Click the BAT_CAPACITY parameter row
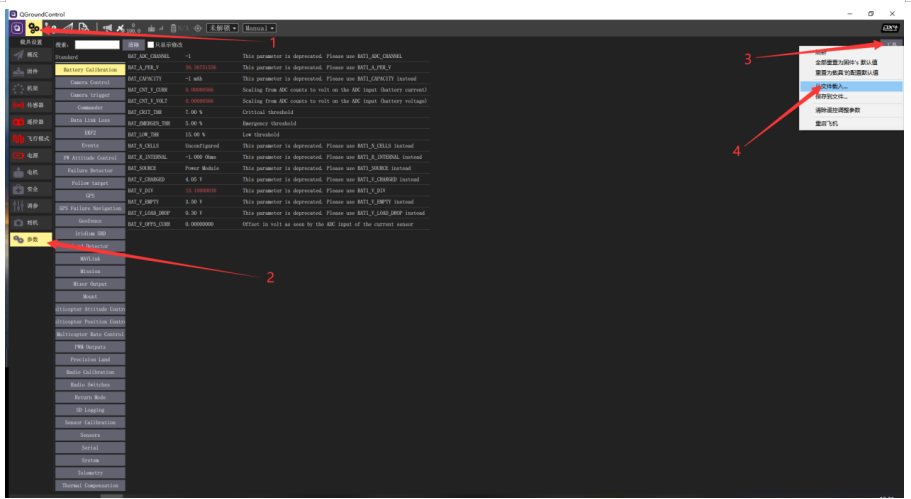This screenshot has height=499, width=911. tap(278, 78)
